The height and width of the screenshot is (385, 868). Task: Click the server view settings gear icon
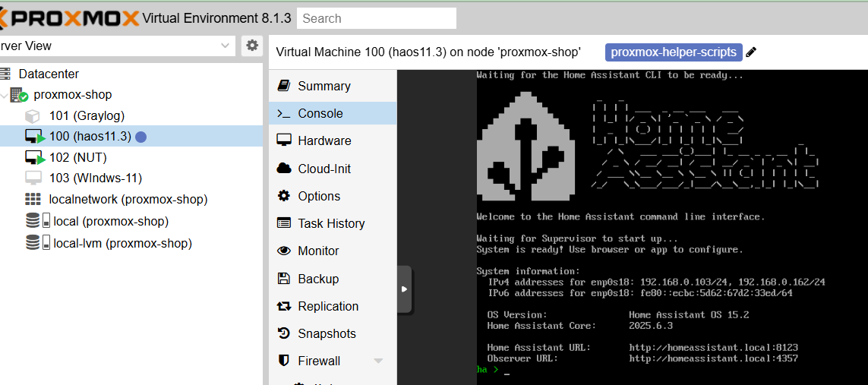click(x=252, y=46)
